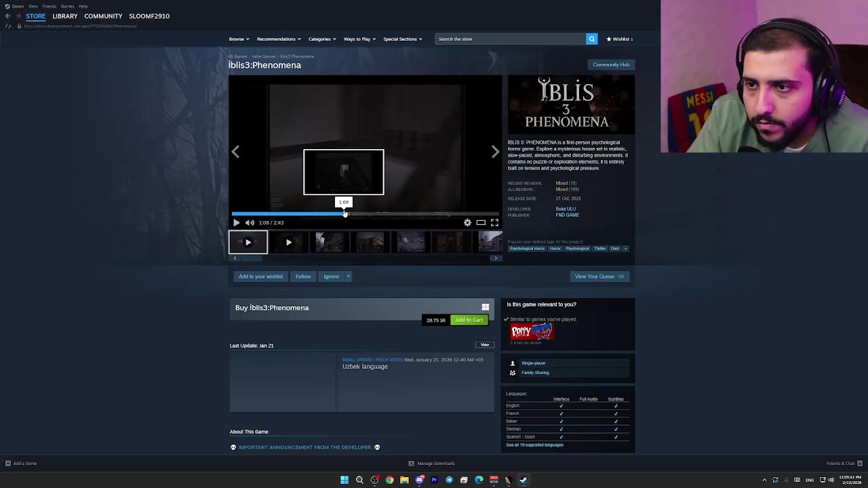The width and height of the screenshot is (868, 488).
Task: Open Google Chrome from the taskbar
Action: 389,480
